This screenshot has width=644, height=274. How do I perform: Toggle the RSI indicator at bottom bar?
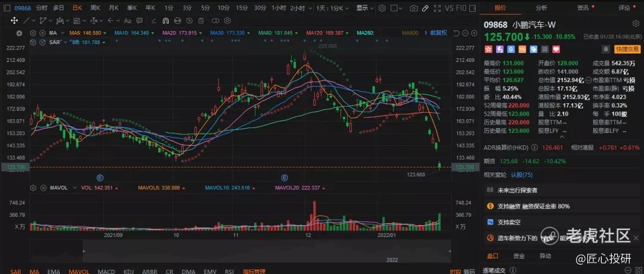pos(229,271)
